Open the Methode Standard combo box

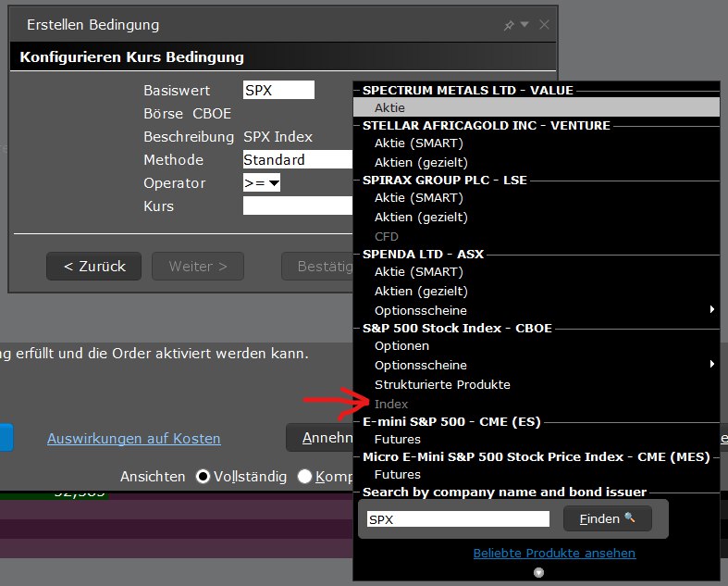click(298, 160)
